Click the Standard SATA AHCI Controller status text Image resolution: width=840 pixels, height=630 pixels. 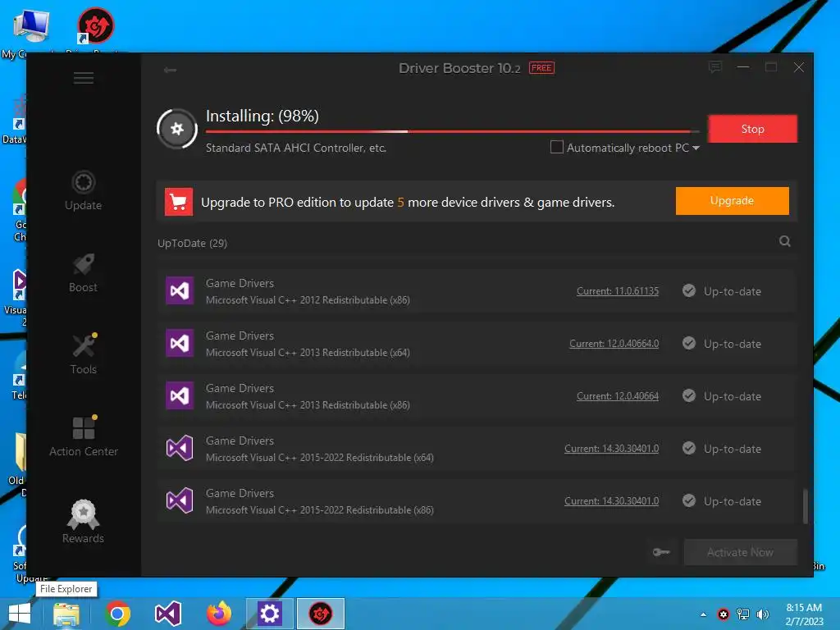click(296, 148)
